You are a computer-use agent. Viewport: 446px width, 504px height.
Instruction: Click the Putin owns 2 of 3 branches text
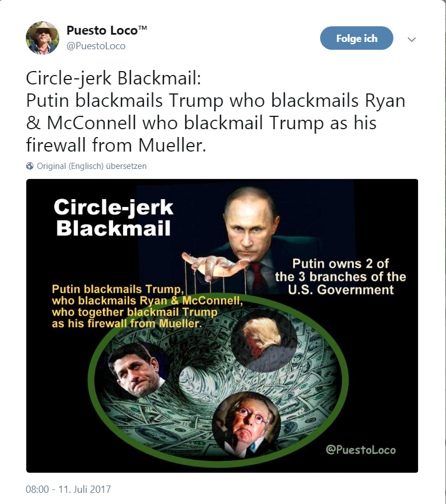pos(340,277)
